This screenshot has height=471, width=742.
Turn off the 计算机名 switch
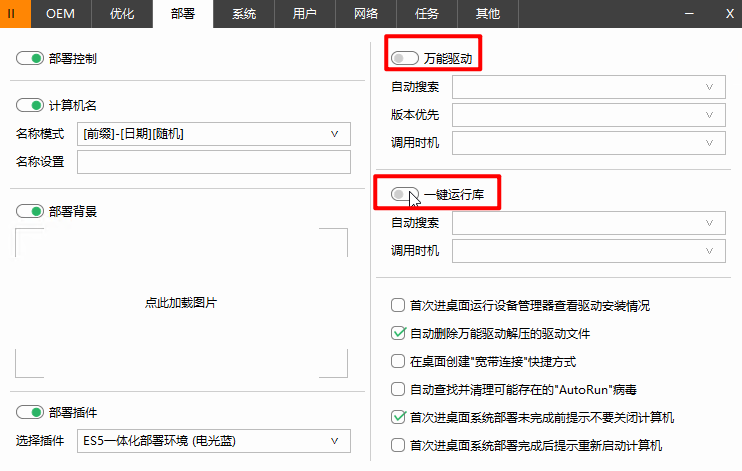pyautogui.click(x=30, y=106)
